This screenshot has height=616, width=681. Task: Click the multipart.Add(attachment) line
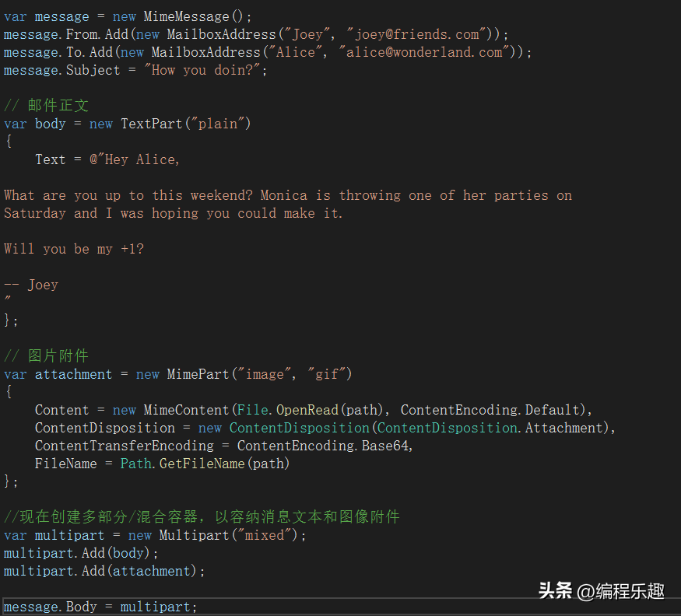pyautogui.click(x=104, y=571)
